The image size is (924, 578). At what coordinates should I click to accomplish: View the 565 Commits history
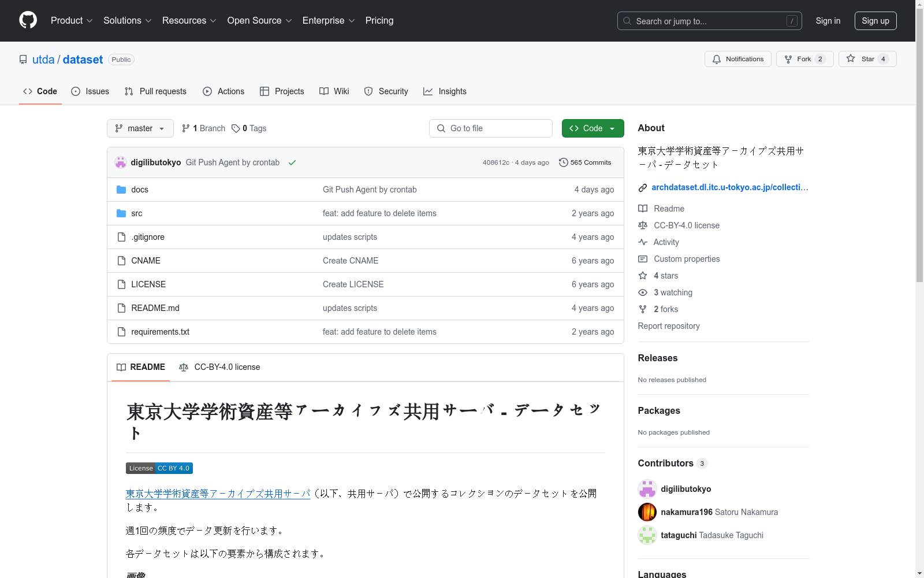585,162
